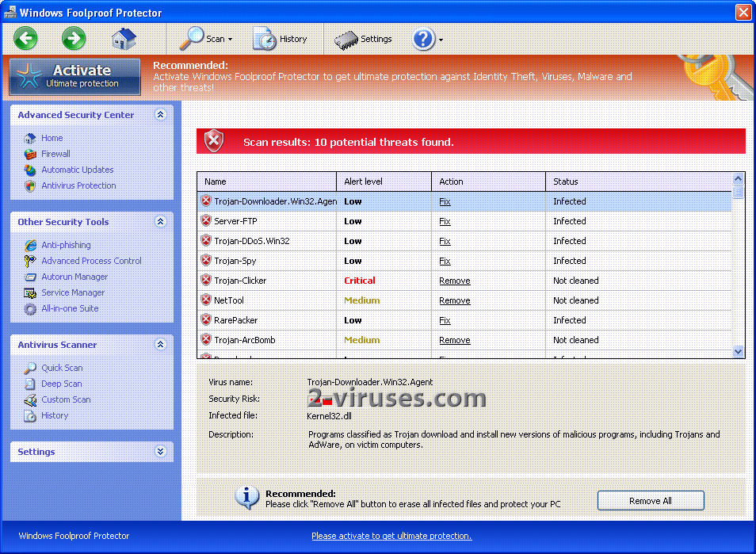This screenshot has width=756, height=554.
Task: Click the threat list scrollbar thumb
Action: [738, 192]
